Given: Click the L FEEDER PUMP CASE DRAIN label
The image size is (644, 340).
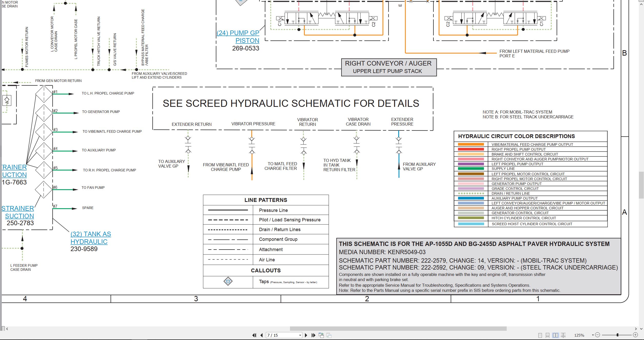Looking at the screenshot, I should coord(24,267).
